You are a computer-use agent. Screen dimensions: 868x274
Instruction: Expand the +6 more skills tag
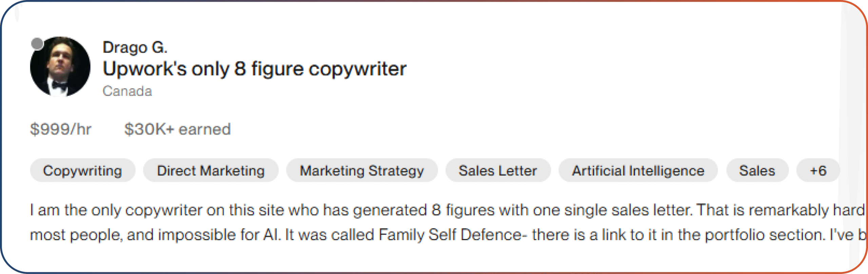click(x=818, y=171)
